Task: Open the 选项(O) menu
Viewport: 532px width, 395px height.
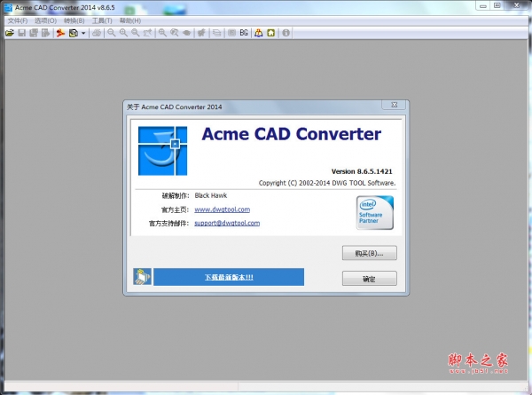Action: click(x=45, y=20)
